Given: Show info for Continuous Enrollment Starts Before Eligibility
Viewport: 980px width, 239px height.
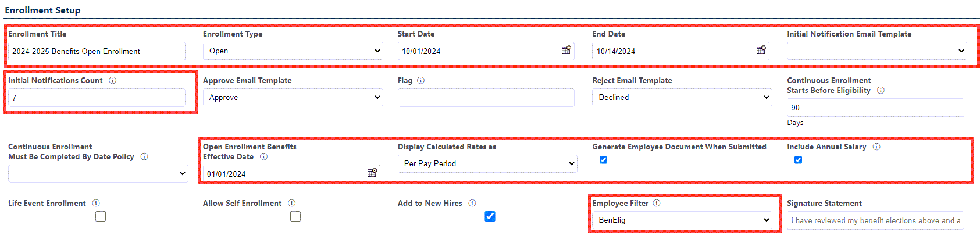Looking at the screenshot, I should point(881,90).
